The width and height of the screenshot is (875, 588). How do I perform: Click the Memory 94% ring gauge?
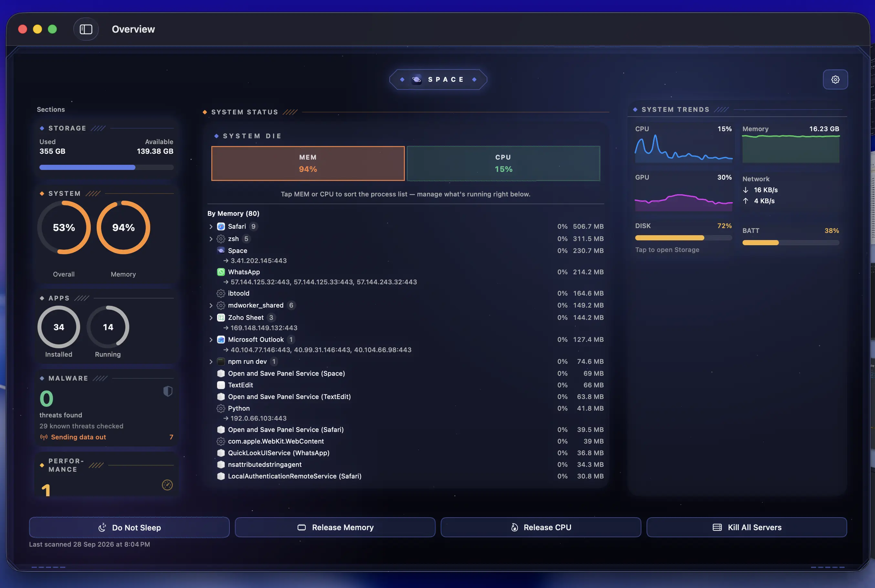(x=123, y=228)
